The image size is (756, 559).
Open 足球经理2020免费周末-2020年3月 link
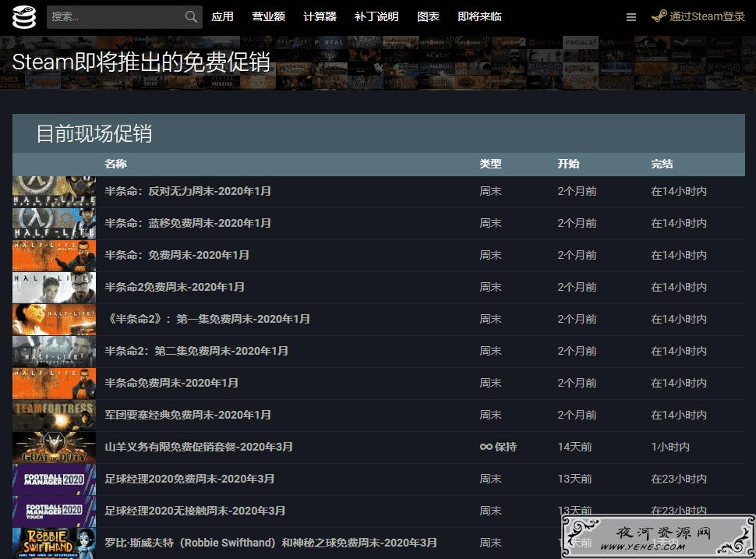(x=189, y=479)
